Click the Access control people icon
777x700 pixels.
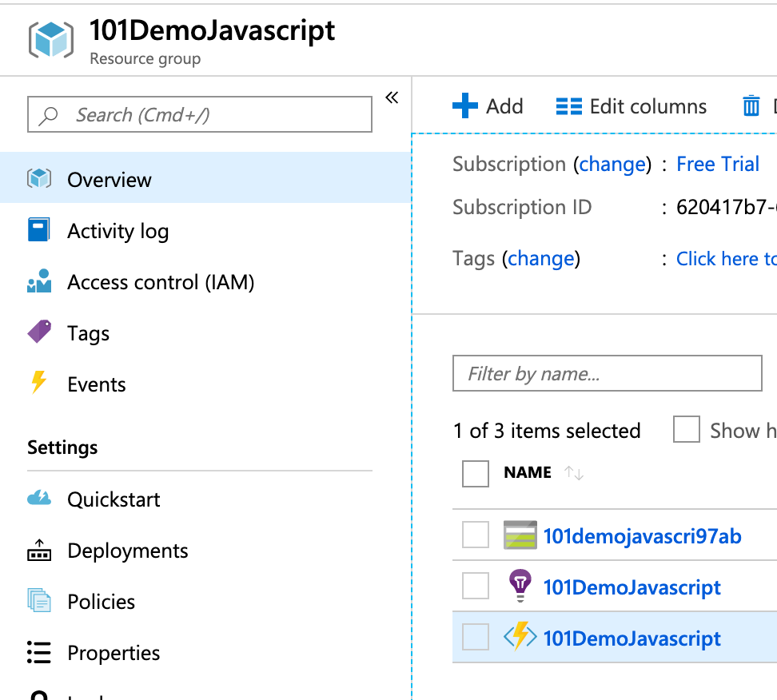click(39, 281)
